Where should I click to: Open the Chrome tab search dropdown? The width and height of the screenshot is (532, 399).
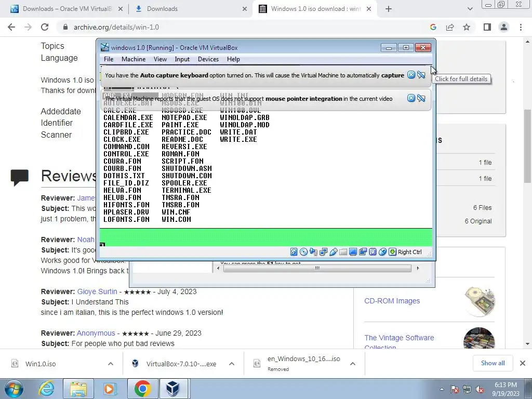click(470, 9)
